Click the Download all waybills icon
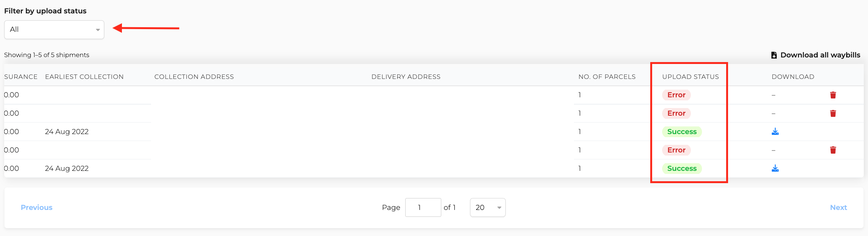The image size is (868, 236). (774, 55)
